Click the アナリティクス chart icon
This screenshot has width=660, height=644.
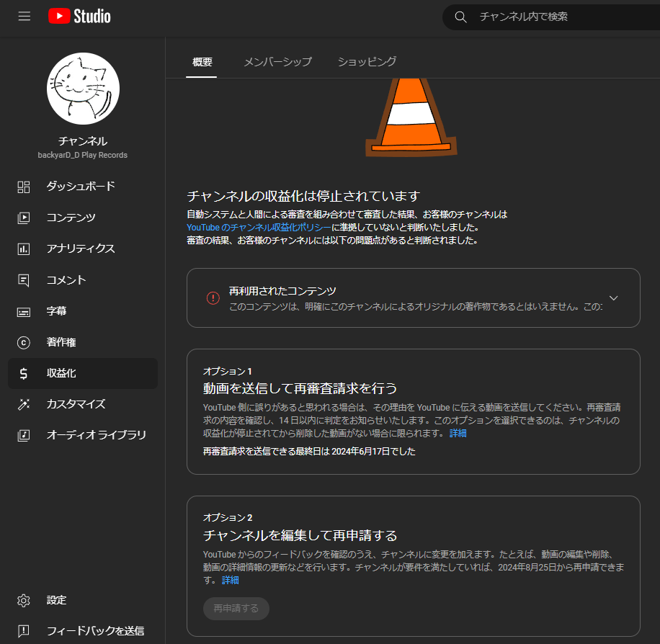(x=24, y=249)
